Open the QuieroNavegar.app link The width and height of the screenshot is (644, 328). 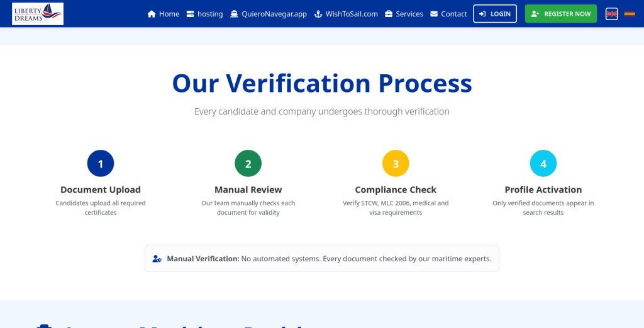click(x=274, y=14)
